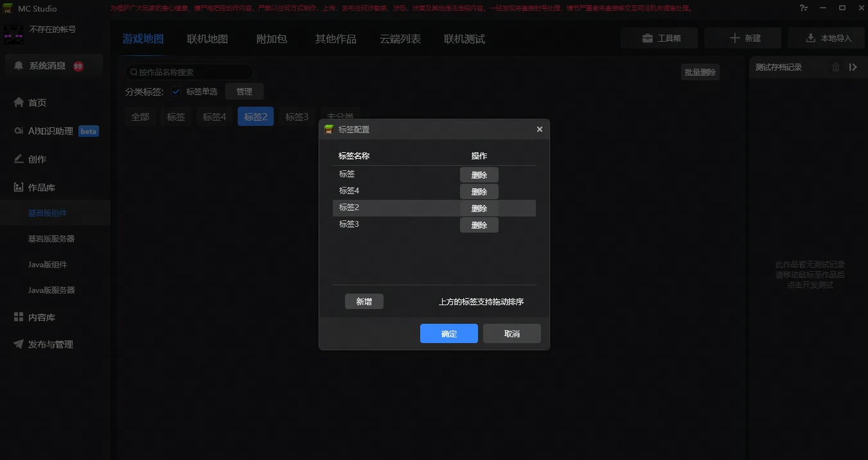Click the account avatar image
This screenshot has height=460, width=868.
(13, 35)
